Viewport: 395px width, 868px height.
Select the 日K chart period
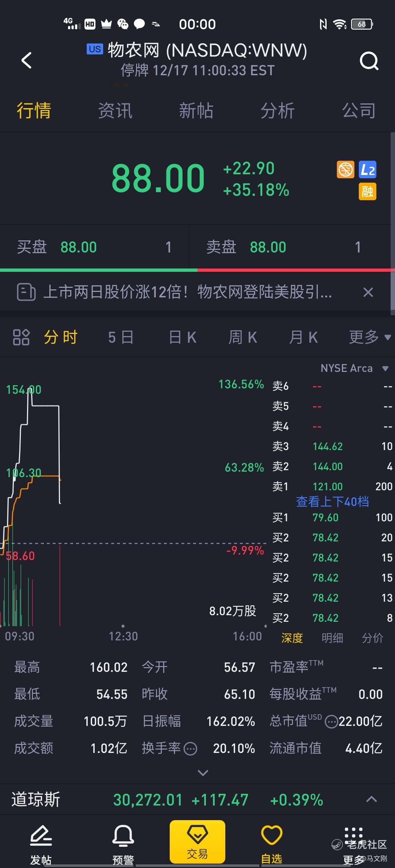click(183, 337)
